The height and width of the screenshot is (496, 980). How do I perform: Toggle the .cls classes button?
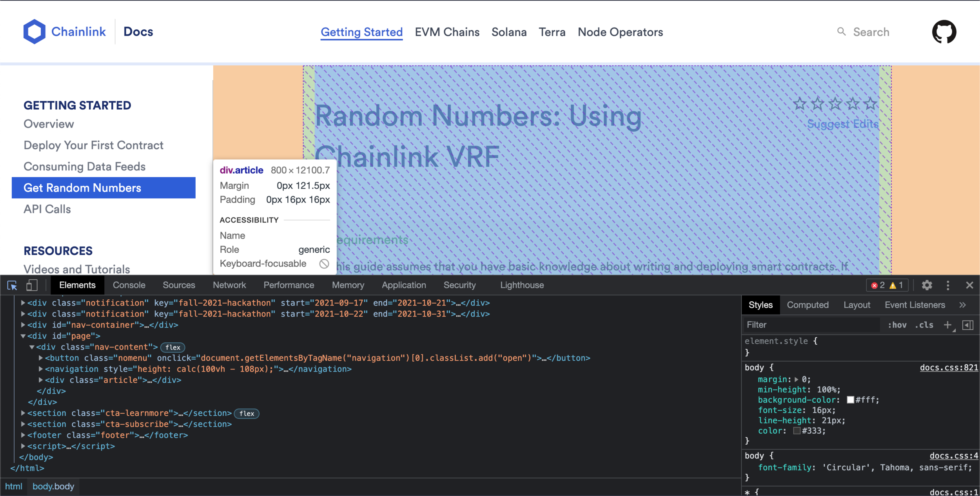[x=924, y=325]
